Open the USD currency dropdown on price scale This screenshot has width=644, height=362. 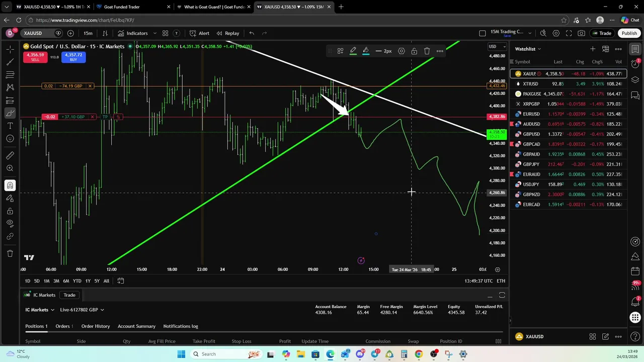click(497, 47)
